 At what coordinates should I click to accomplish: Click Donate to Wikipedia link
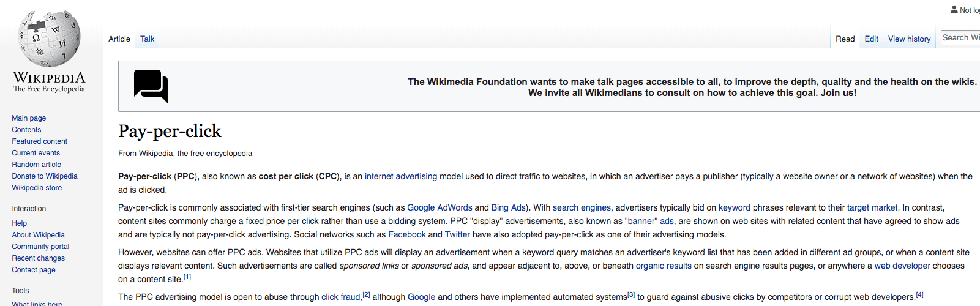[45, 176]
